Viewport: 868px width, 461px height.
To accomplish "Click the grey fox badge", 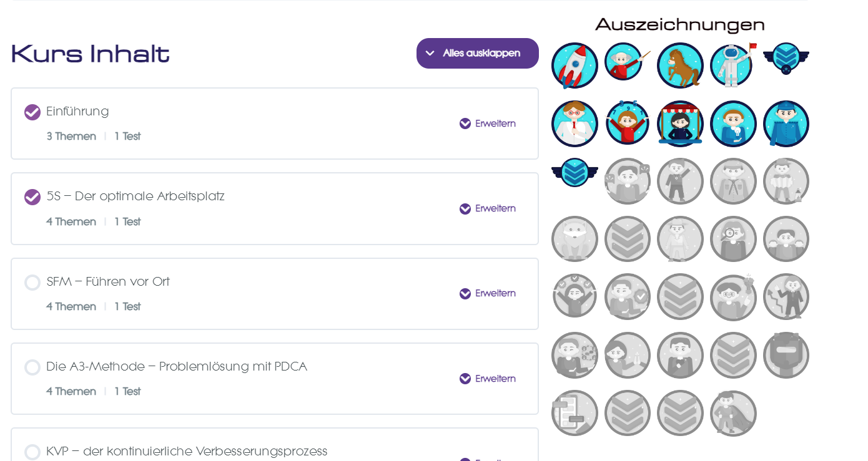I will pyautogui.click(x=575, y=239).
